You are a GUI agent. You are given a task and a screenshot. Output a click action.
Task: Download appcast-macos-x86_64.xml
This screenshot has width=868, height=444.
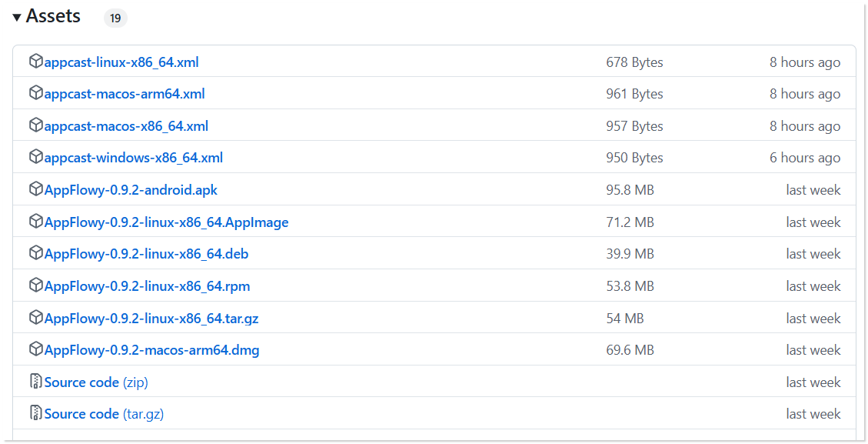point(126,126)
